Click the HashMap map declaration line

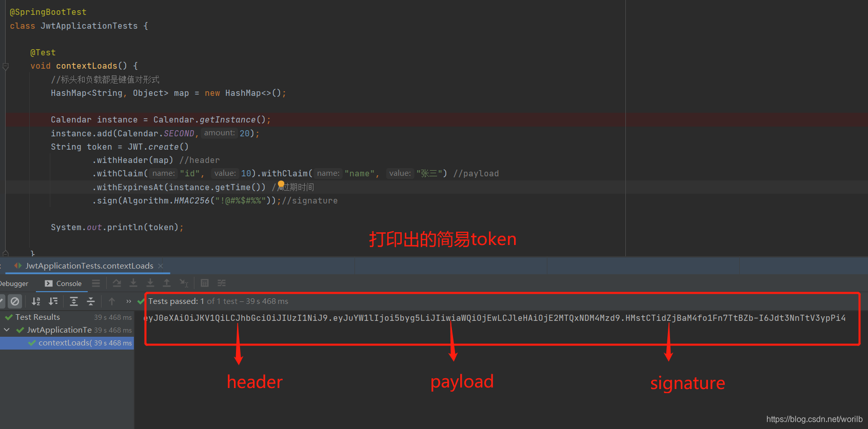coord(168,93)
